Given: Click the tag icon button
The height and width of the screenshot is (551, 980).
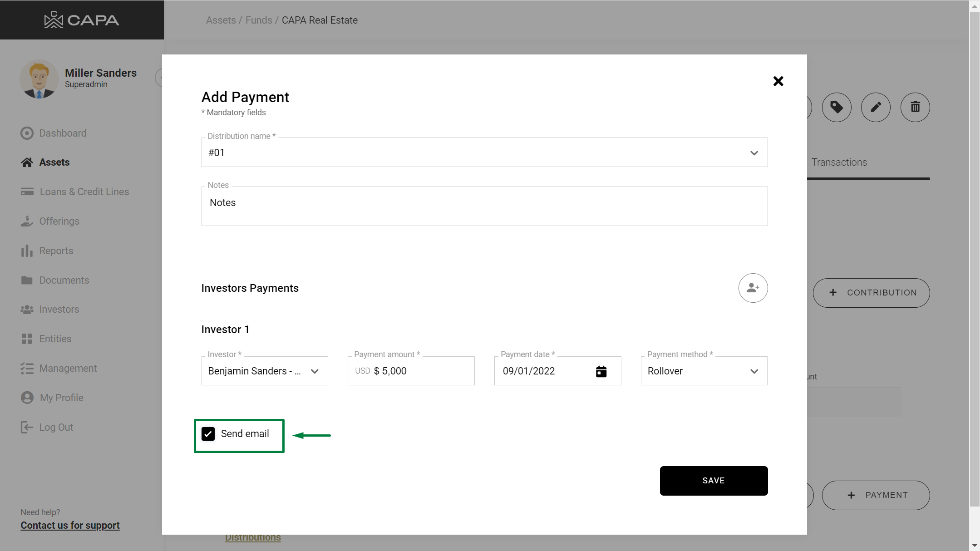Looking at the screenshot, I should click(x=837, y=107).
